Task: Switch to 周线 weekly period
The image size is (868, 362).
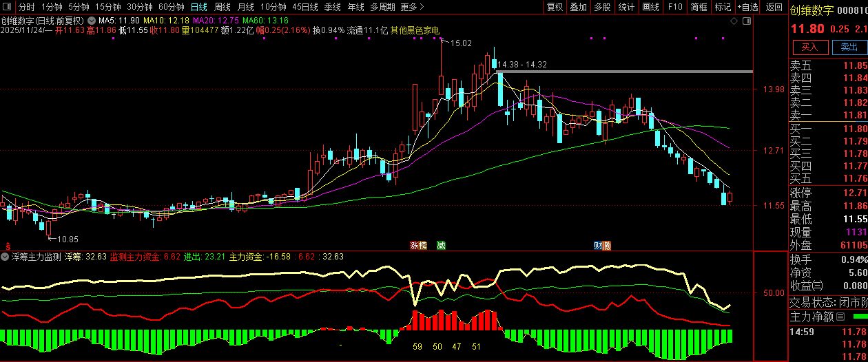Action: coord(223,7)
